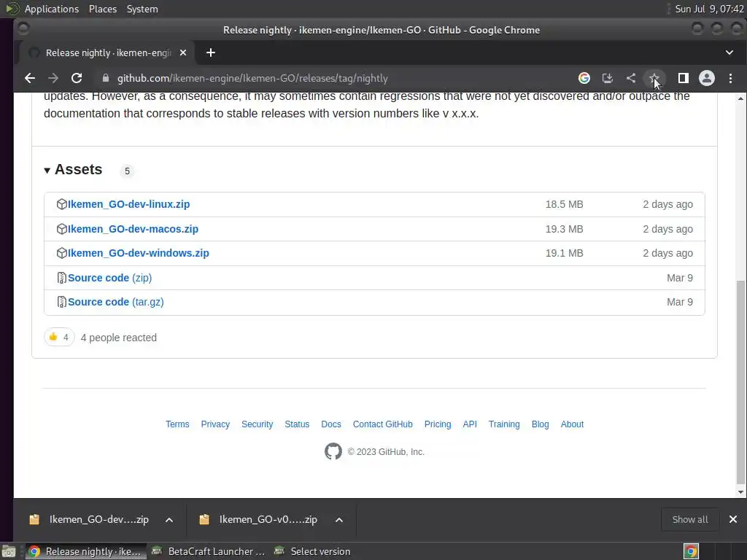Click the scrollbar up arrow
The height and width of the screenshot is (560, 747).
740,98
